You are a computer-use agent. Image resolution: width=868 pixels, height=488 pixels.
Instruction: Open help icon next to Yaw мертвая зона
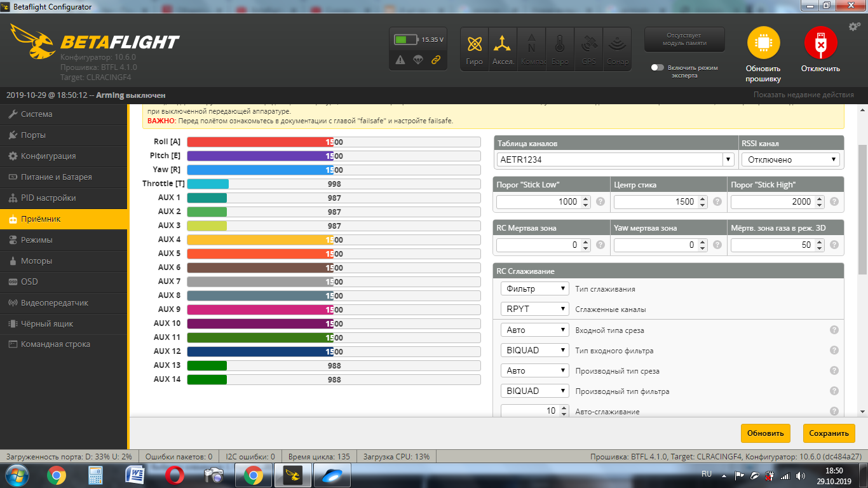point(717,245)
